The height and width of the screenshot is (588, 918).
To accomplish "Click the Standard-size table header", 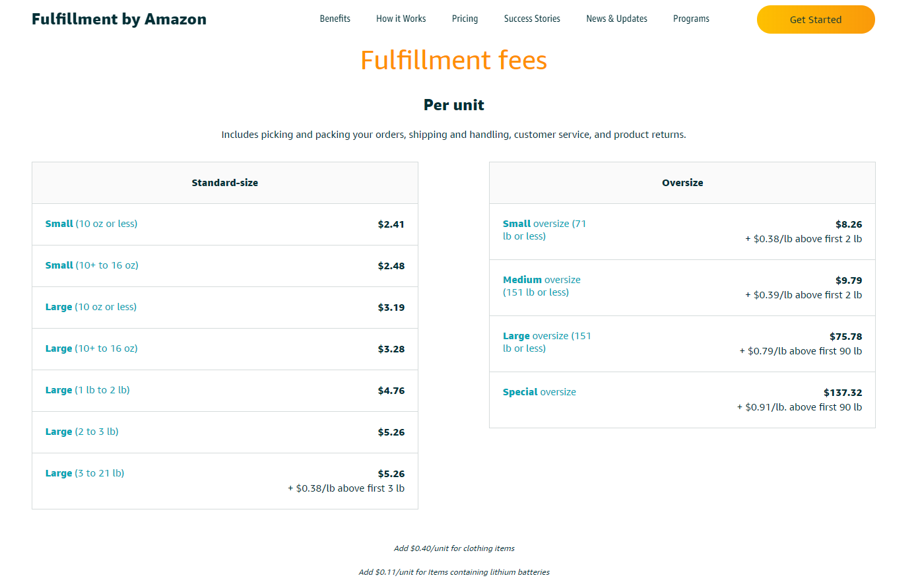I will tap(225, 183).
